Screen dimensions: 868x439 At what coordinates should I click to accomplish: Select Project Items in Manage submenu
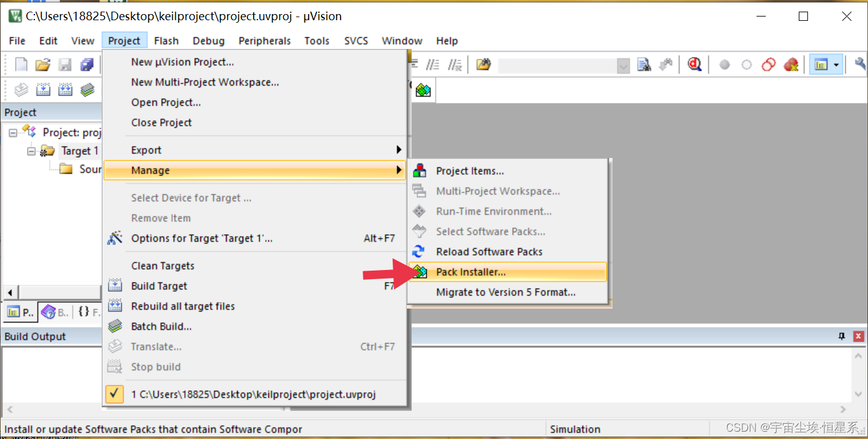coord(507,171)
